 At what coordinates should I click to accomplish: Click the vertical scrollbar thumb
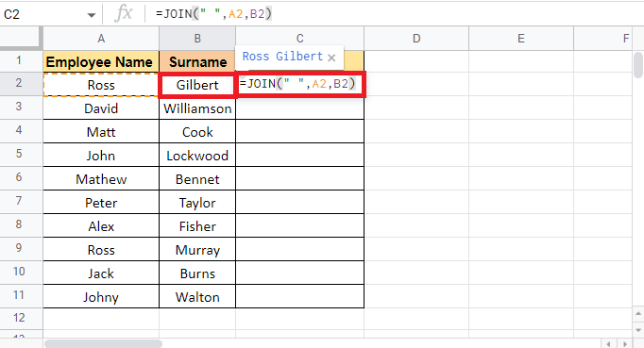(x=637, y=65)
